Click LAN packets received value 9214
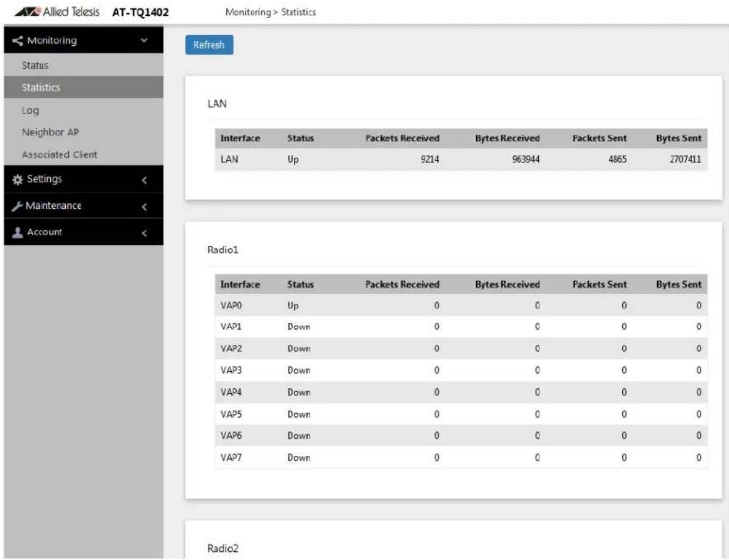Screen dimensions: 729x560 pyautogui.click(x=430, y=159)
